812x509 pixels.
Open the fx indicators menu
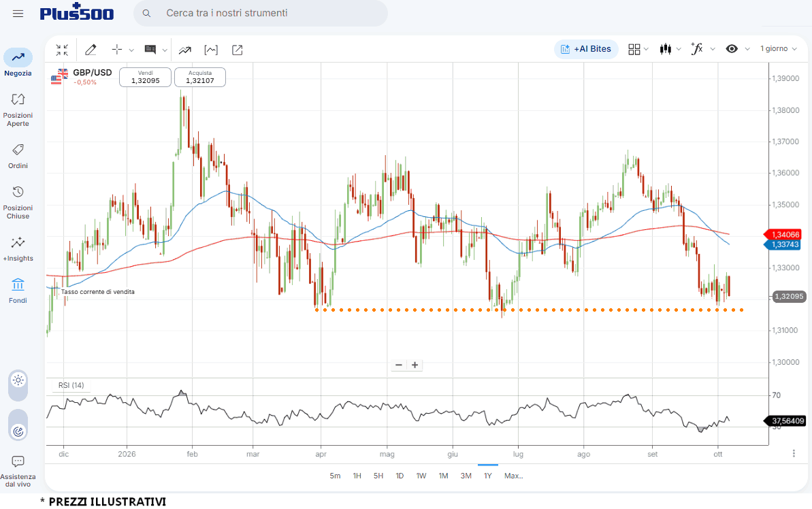[x=697, y=49]
